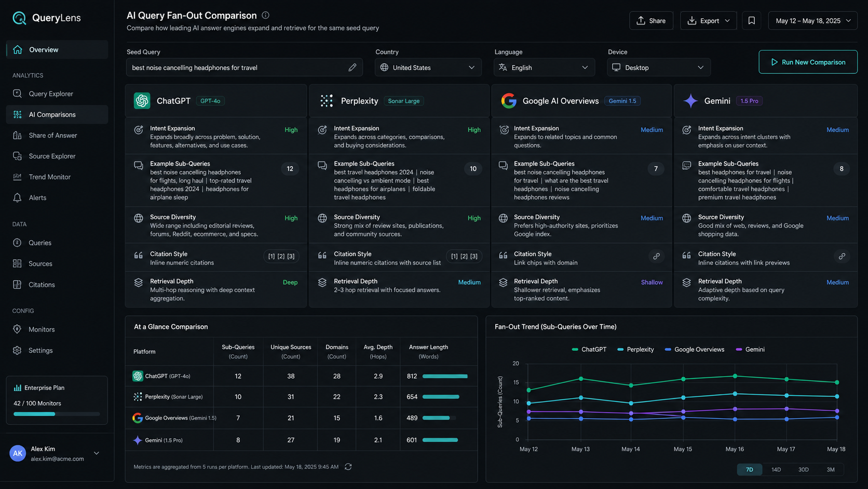
Task: Go to Overview in sidebar
Action: pyautogui.click(x=57, y=50)
